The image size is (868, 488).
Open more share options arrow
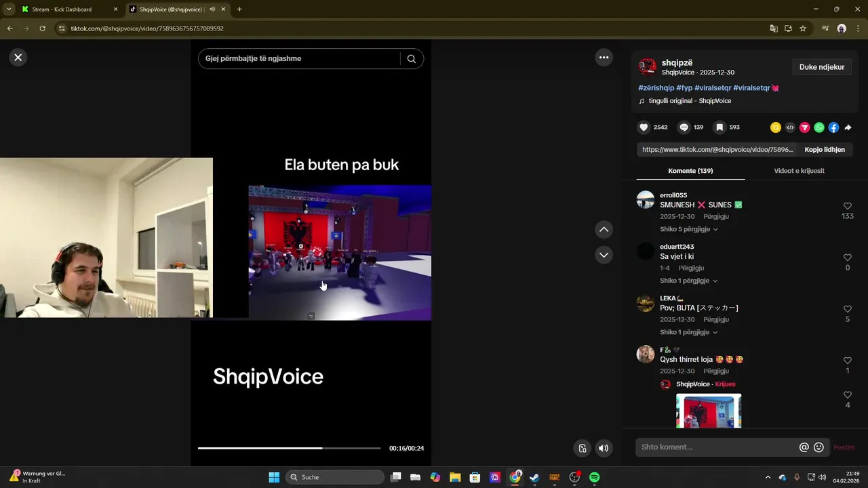pyautogui.click(x=848, y=127)
